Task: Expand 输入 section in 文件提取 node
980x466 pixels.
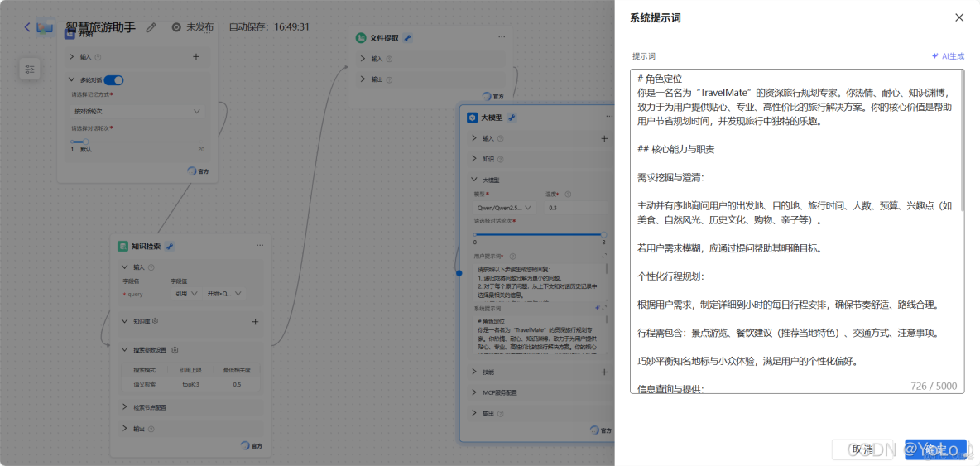Action: point(363,59)
